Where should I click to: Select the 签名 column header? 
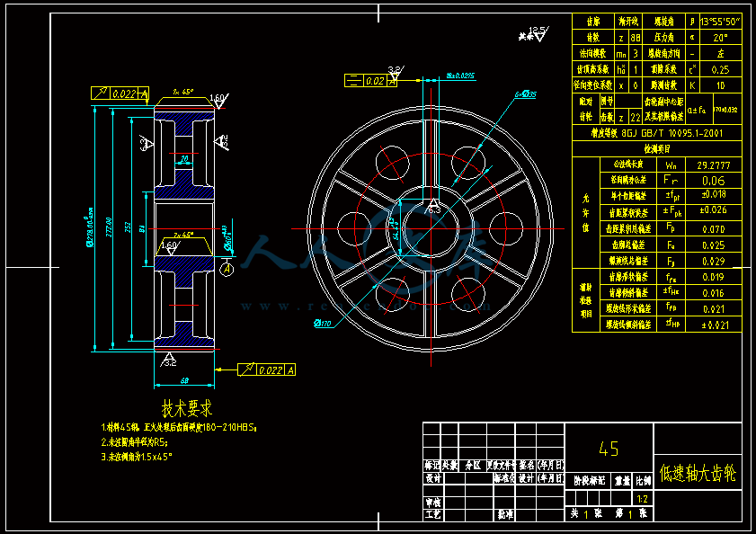coord(526,466)
